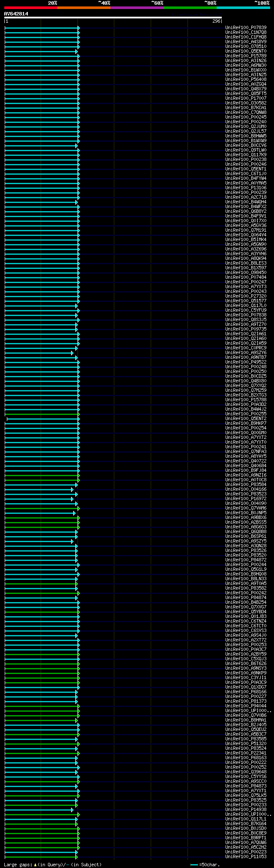Select the UniRef100_O98450 label

[x=246, y=272]
